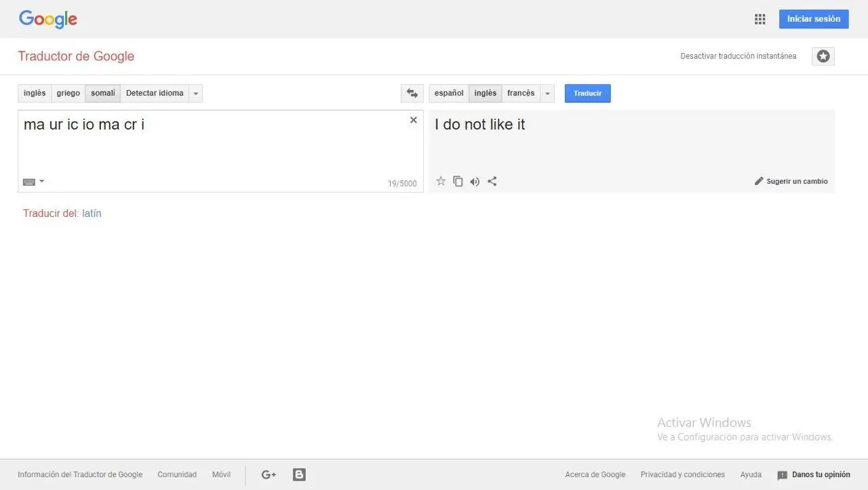
Task: Choose Detectar idioma option
Action: (x=155, y=94)
